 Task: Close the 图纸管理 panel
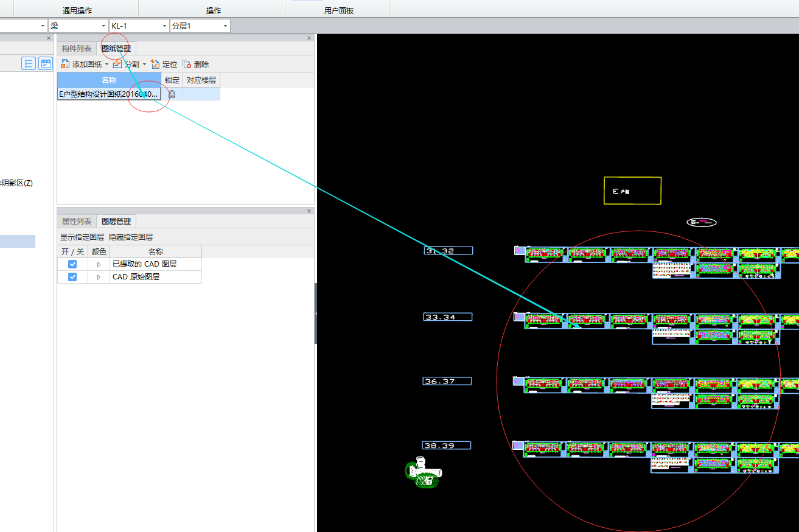coord(309,38)
